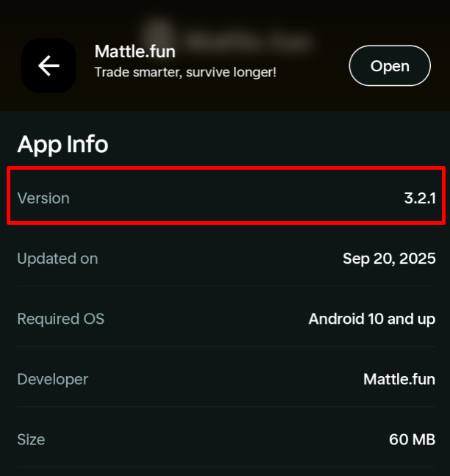The height and width of the screenshot is (476, 450).
Task: Select the Required OS label
Action: click(x=61, y=319)
